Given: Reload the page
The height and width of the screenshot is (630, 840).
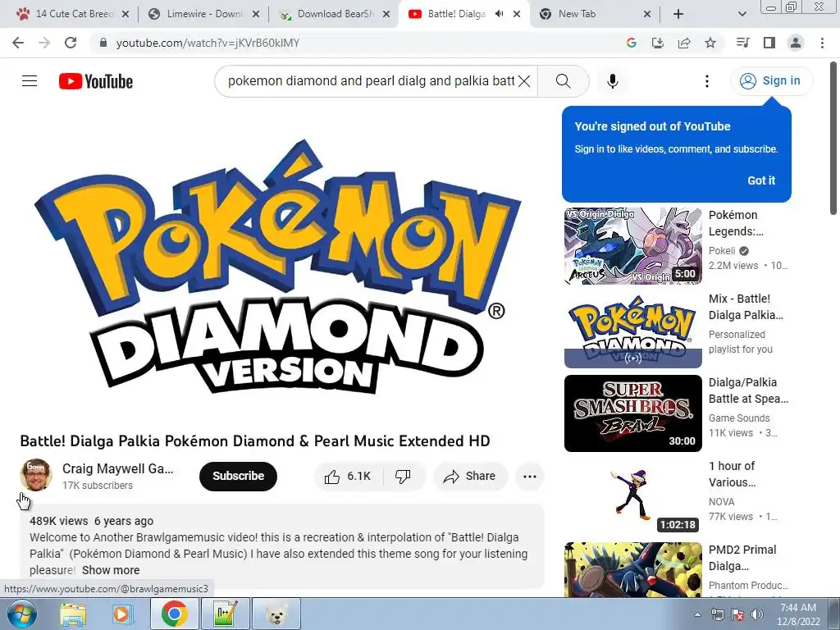Looking at the screenshot, I should (71, 43).
